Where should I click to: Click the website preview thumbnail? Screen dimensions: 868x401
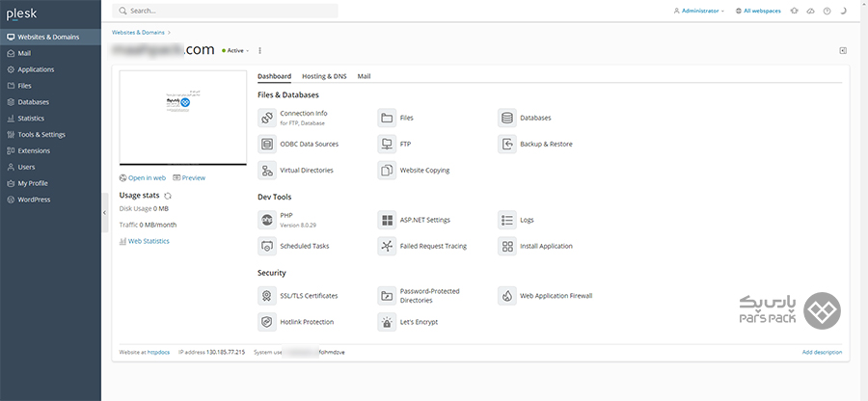coord(182,118)
